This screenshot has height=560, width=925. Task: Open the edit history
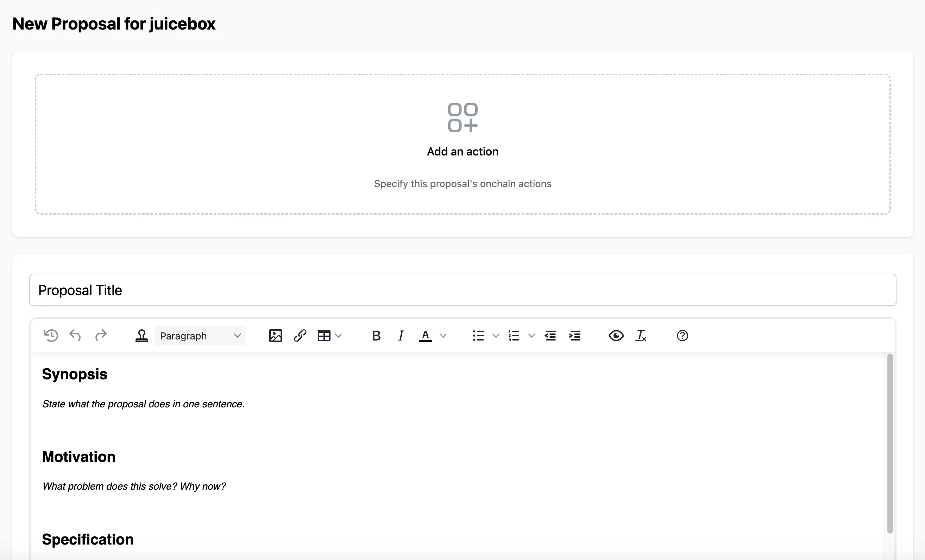tap(51, 336)
